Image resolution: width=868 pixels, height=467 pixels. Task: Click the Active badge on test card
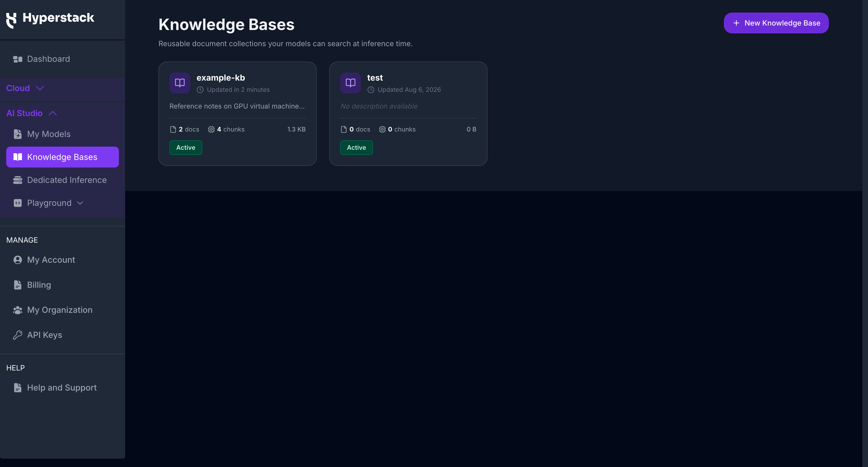[x=357, y=148]
